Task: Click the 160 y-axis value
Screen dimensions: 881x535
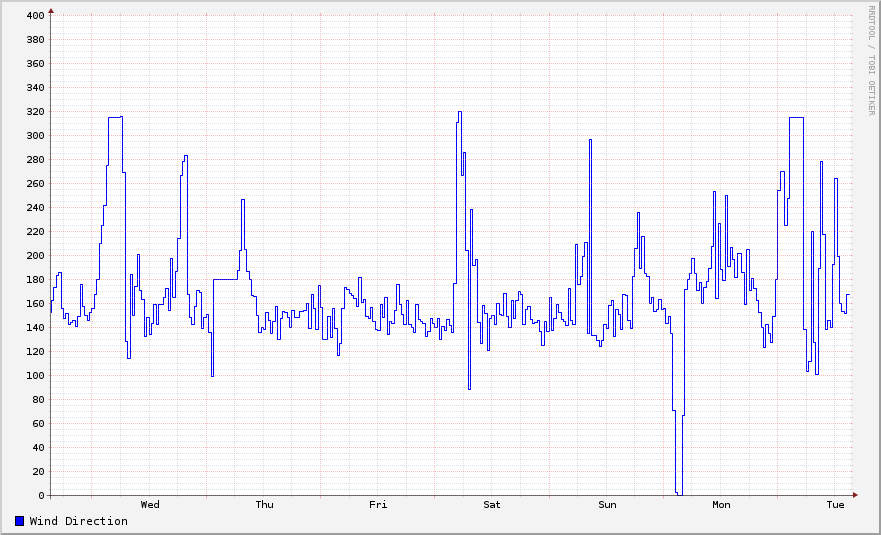Action: (x=35, y=303)
